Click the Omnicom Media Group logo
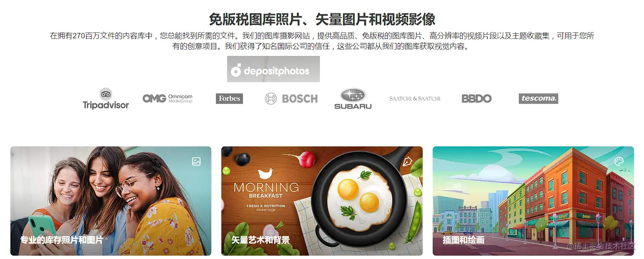 tap(167, 99)
